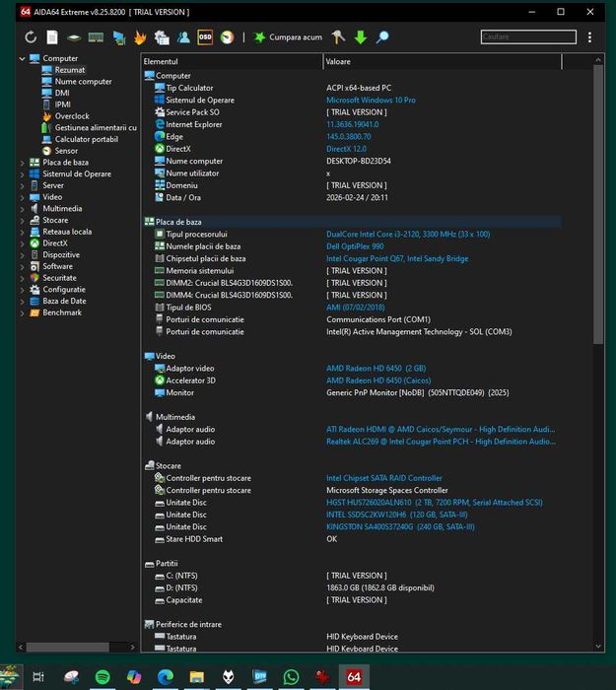Open File Explorer from the taskbar
This screenshot has width=616, height=690.
[x=197, y=677]
